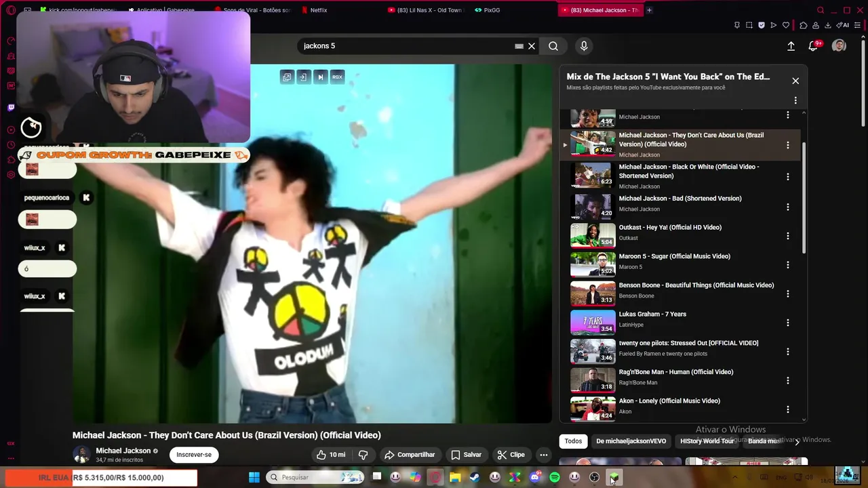This screenshot has height=488, width=868.
Task: Click the taskbar Pesquisar search box
Action: (x=315, y=477)
